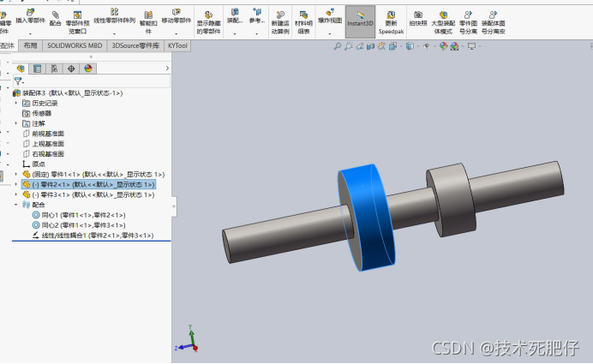Image resolution: width=593 pixels, height=364 pixels.
Task: Select the 同心1 concentric mate
Action: pyautogui.click(x=79, y=215)
